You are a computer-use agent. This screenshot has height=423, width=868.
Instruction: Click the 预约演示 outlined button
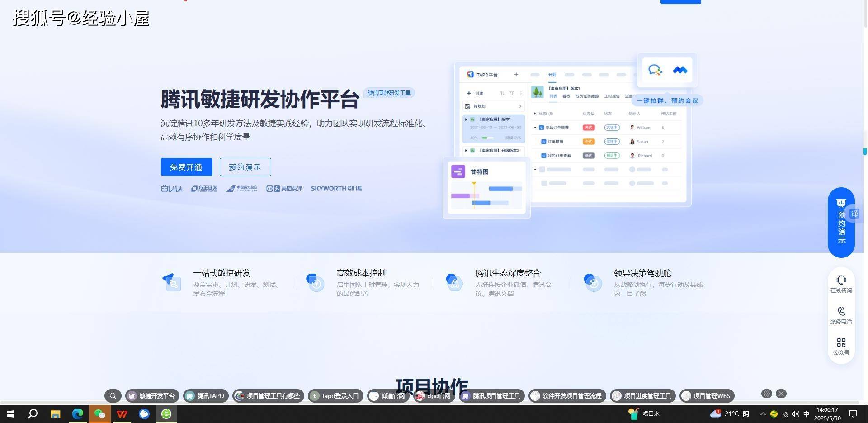click(x=245, y=167)
